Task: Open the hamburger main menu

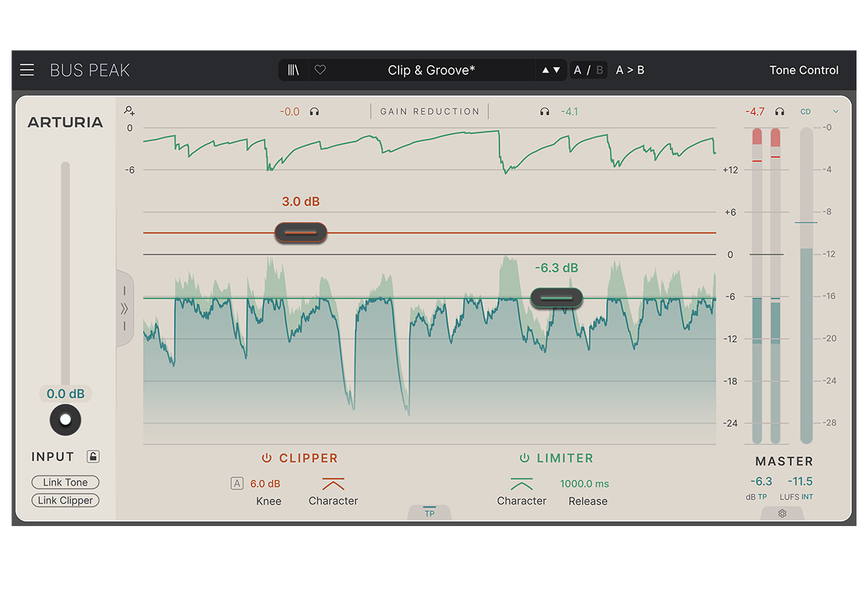Action: pos(27,70)
